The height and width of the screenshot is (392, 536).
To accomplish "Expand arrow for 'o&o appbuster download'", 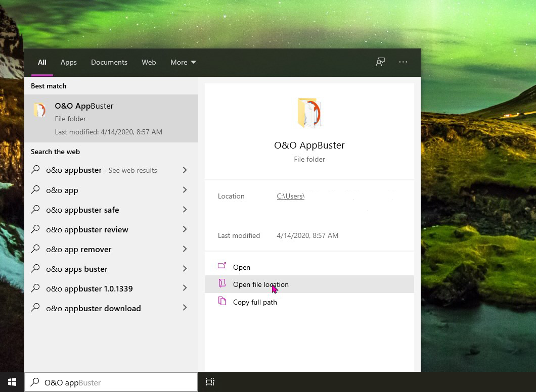I will (185, 308).
